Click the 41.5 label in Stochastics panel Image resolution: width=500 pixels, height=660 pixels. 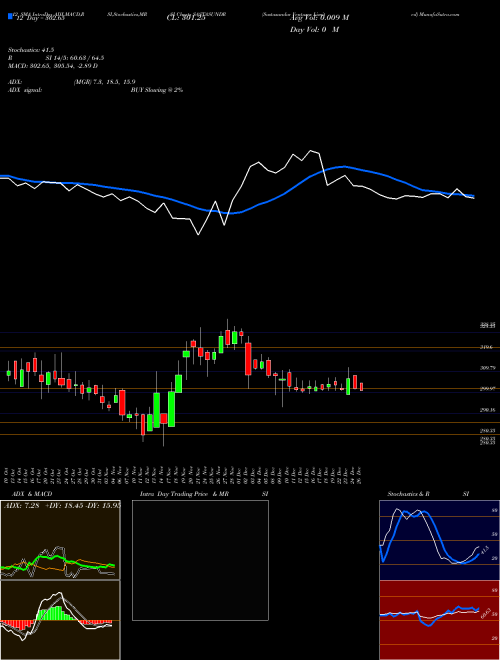tap(484, 550)
